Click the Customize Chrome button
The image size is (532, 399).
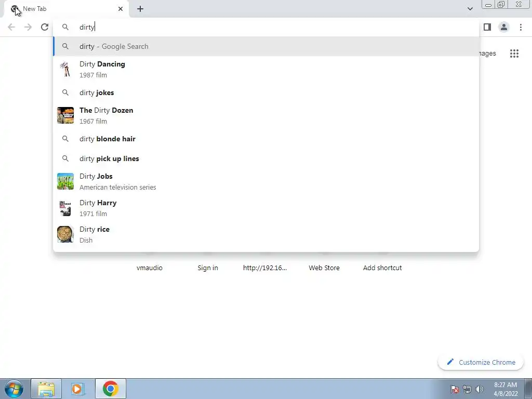coord(481,362)
